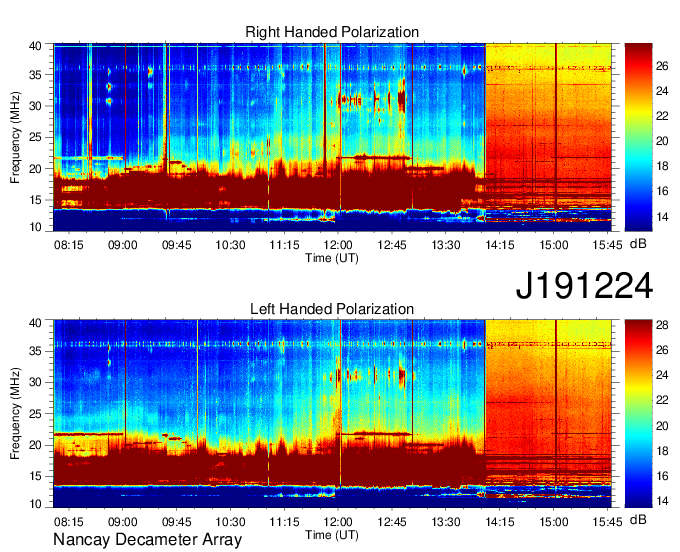Click the 09:00 tick on Right Handed time axis
The width and height of the screenshot is (680, 552).
(x=123, y=245)
